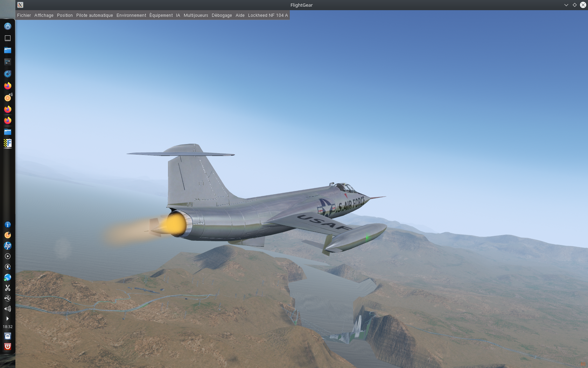Screen dimensions: 588x368
Task: Open the Pilote automatique menu
Action: (x=94, y=15)
